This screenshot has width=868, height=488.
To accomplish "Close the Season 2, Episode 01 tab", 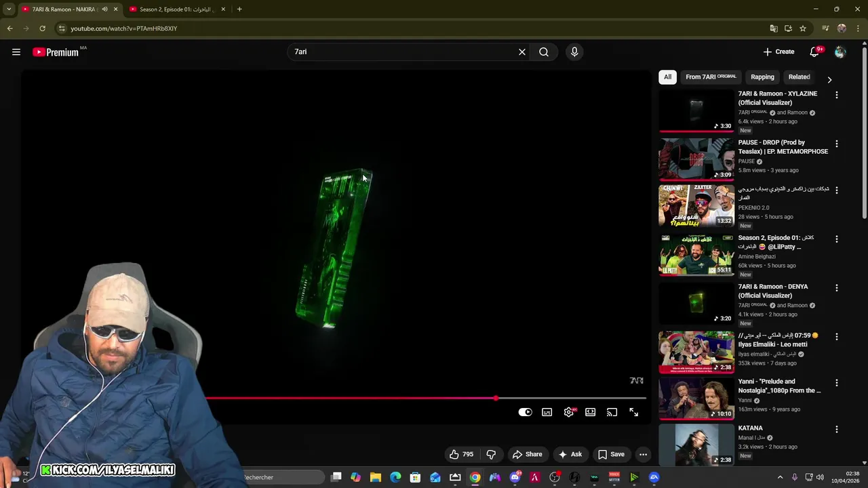I will pos(223,9).
